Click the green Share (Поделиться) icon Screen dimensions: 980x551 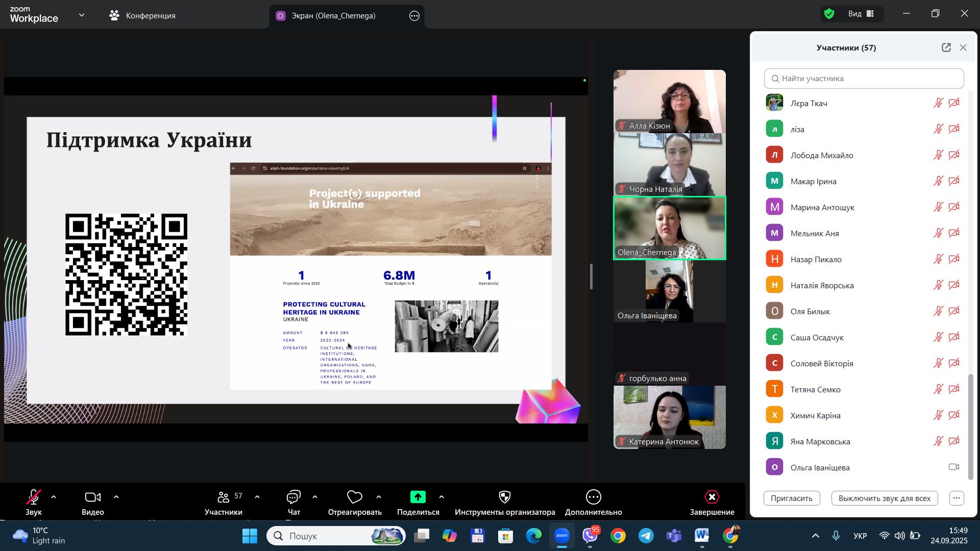point(418,497)
